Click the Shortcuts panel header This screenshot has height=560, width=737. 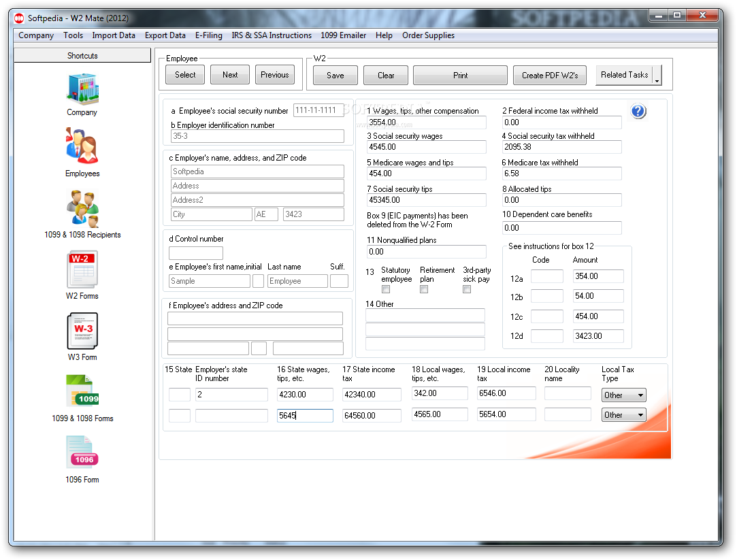click(x=82, y=55)
